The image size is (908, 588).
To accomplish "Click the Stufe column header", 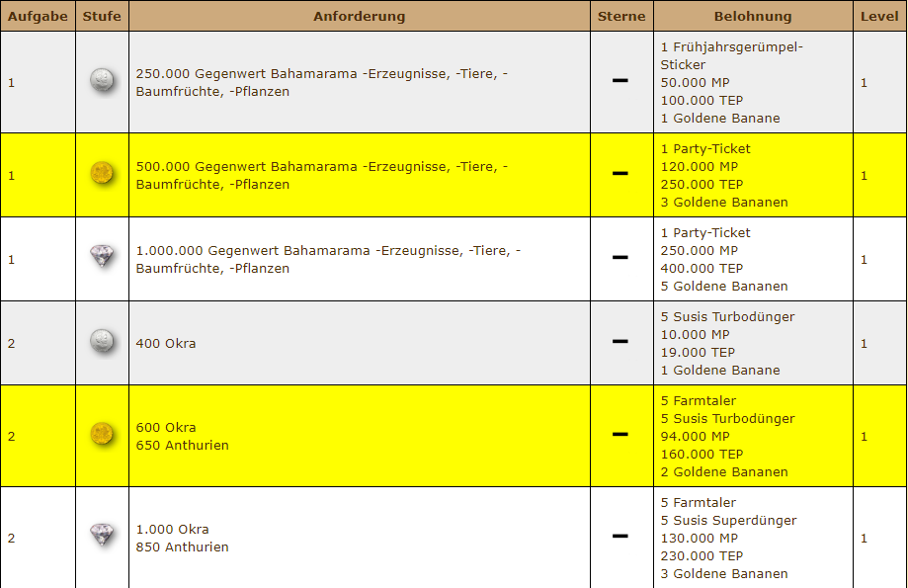I will [102, 16].
